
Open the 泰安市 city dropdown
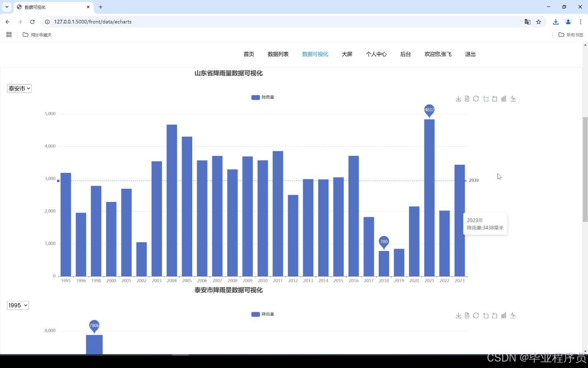(x=19, y=89)
